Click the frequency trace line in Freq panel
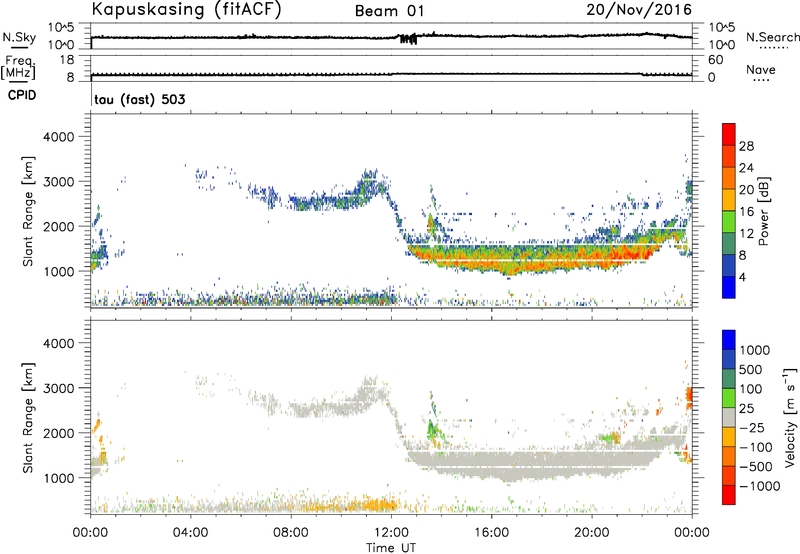The width and height of the screenshot is (800, 554). [391, 74]
